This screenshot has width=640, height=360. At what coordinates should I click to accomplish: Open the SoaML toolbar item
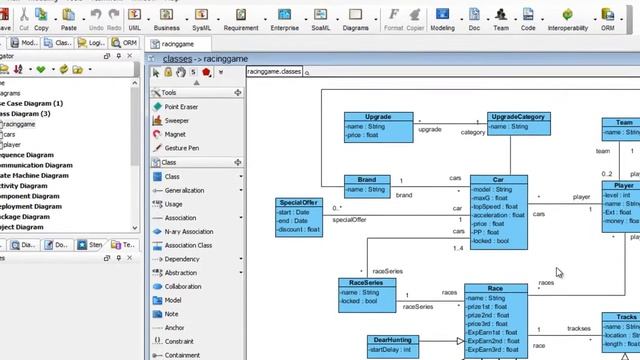pyautogui.click(x=320, y=19)
